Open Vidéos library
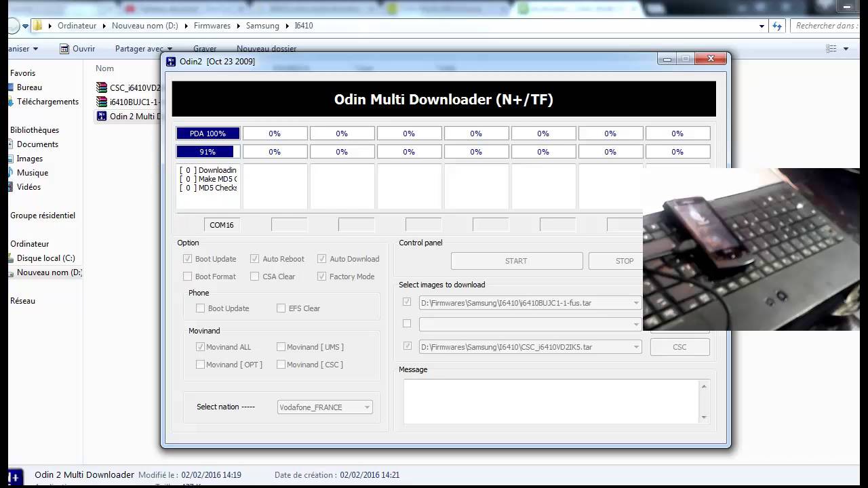868x488 pixels. (28, 187)
